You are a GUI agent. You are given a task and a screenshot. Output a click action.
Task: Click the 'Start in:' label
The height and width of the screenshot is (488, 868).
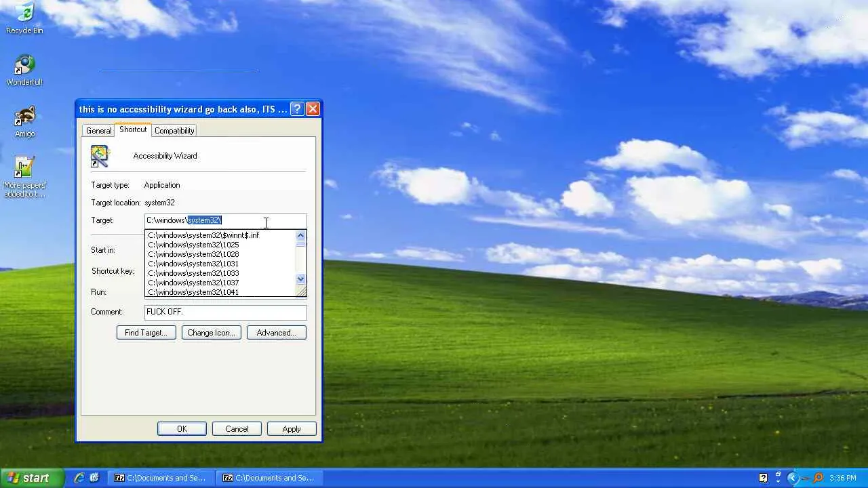[x=103, y=250]
